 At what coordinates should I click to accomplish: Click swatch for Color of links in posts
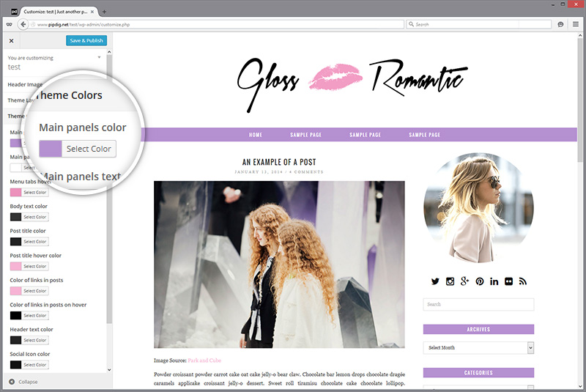pos(15,291)
